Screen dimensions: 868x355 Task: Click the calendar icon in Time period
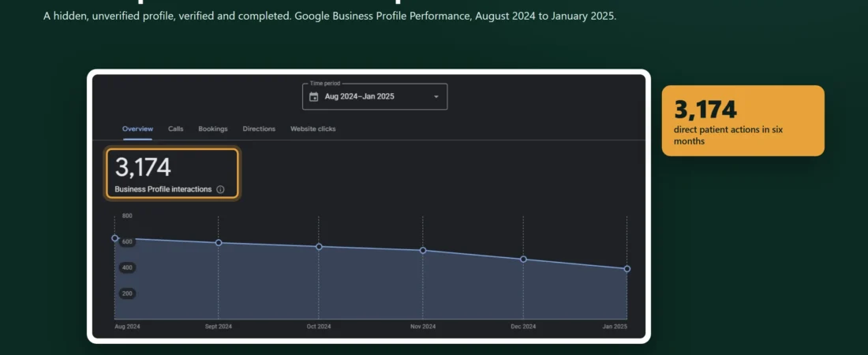314,97
